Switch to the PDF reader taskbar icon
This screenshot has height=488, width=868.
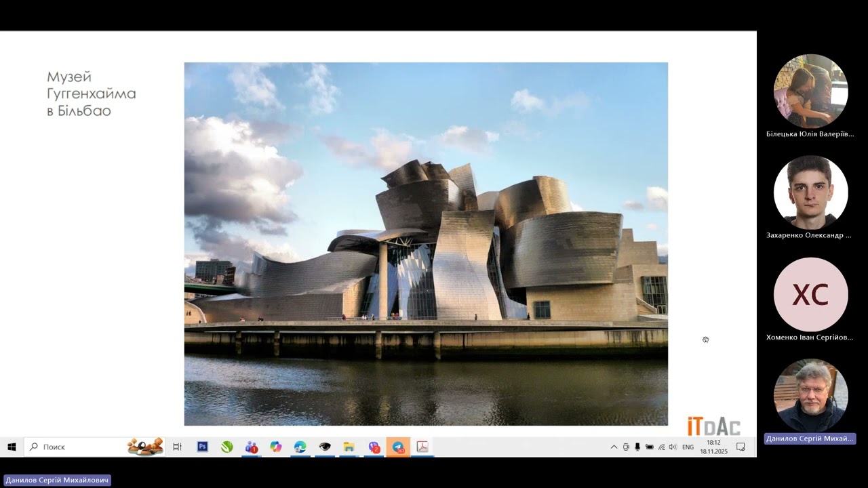point(422,447)
